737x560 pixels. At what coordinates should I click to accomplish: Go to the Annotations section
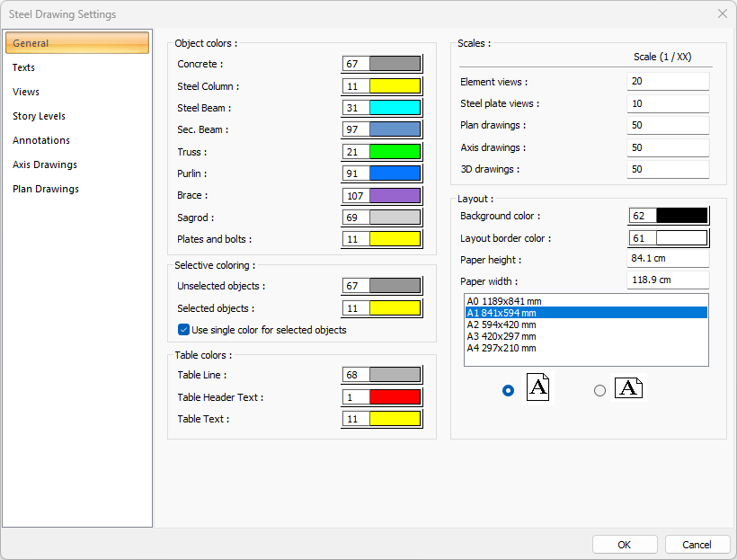tap(41, 140)
